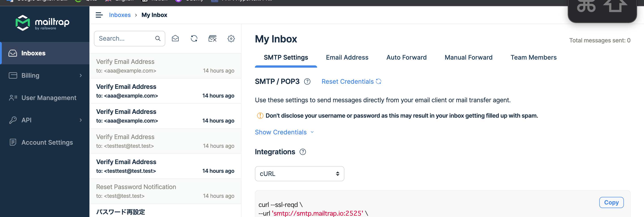The width and height of the screenshot is (644, 217).
Task: Click the Account Settings document icon
Action: pos(13,142)
